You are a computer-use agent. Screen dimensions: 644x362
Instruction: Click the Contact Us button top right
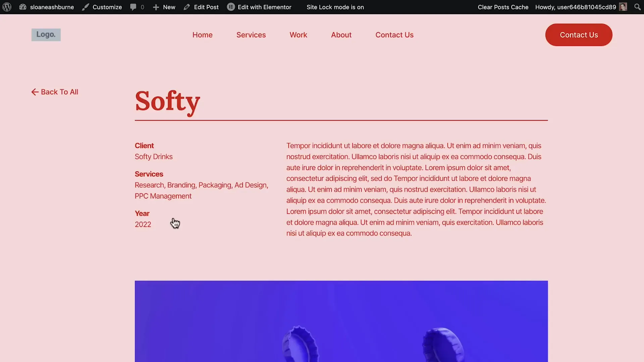(579, 35)
